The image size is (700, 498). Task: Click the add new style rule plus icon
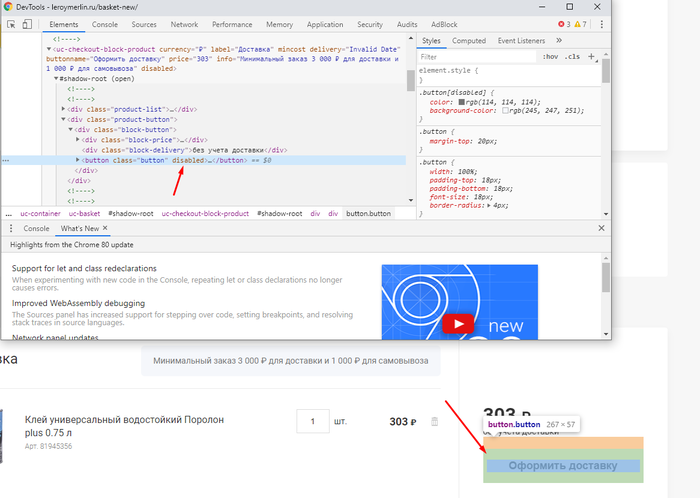[592, 57]
